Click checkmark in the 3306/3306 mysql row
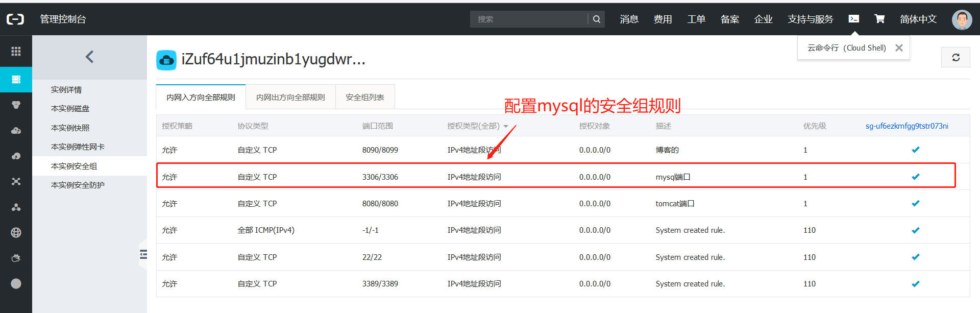Viewport: 980px width, 313px height. (x=916, y=177)
